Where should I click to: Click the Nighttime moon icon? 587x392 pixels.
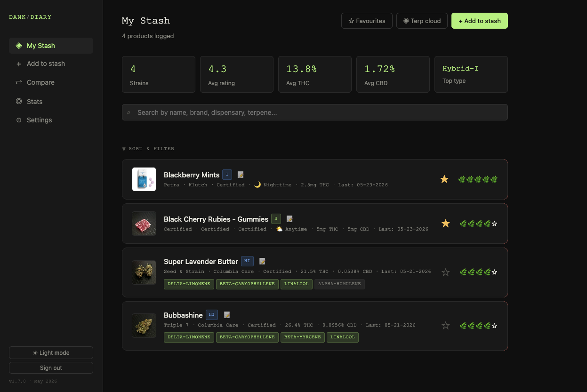coord(257,185)
